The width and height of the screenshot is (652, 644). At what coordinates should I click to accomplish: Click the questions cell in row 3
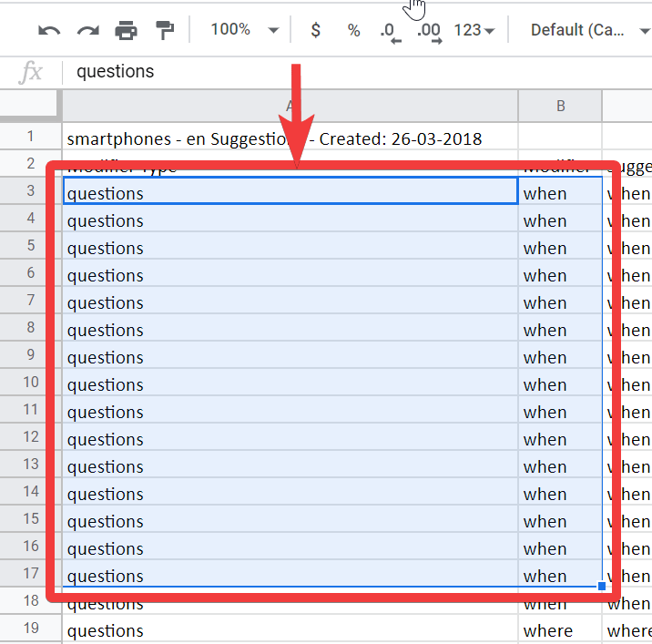click(x=290, y=191)
